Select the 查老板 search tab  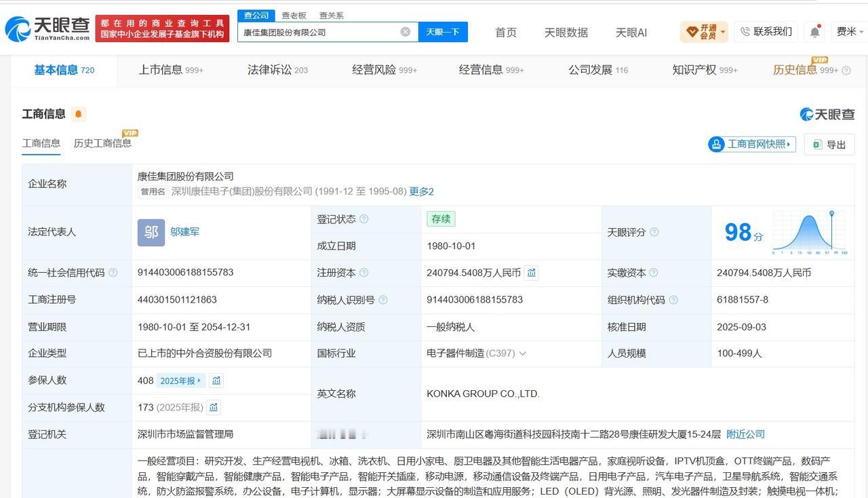click(294, 16)
